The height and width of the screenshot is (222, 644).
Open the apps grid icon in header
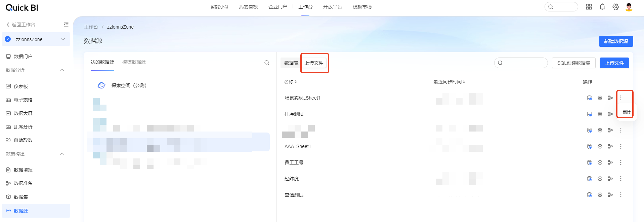coord(589,7)
